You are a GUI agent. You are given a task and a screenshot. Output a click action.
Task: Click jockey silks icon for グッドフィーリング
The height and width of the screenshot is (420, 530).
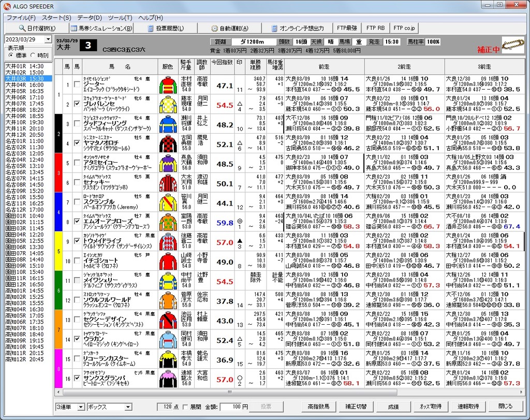click(x=168, y=124)
